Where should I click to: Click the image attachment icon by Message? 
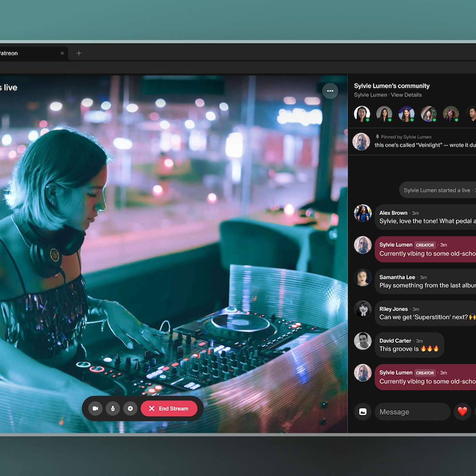click(x=363, y=412)
